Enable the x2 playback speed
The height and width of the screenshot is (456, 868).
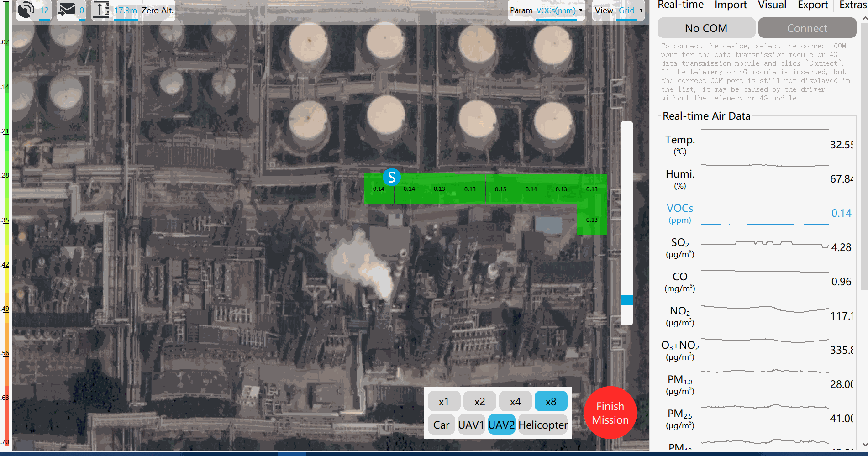coord(479,401)
